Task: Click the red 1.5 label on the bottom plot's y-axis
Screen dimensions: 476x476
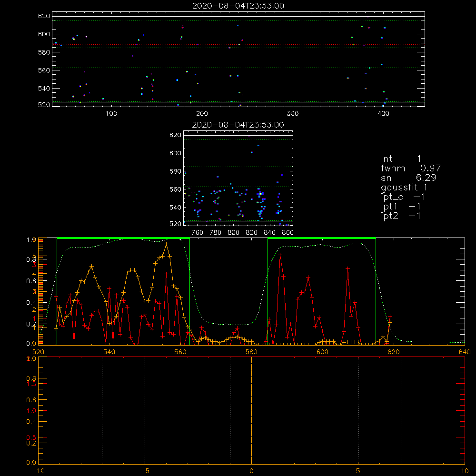Action: coord(31,384)
